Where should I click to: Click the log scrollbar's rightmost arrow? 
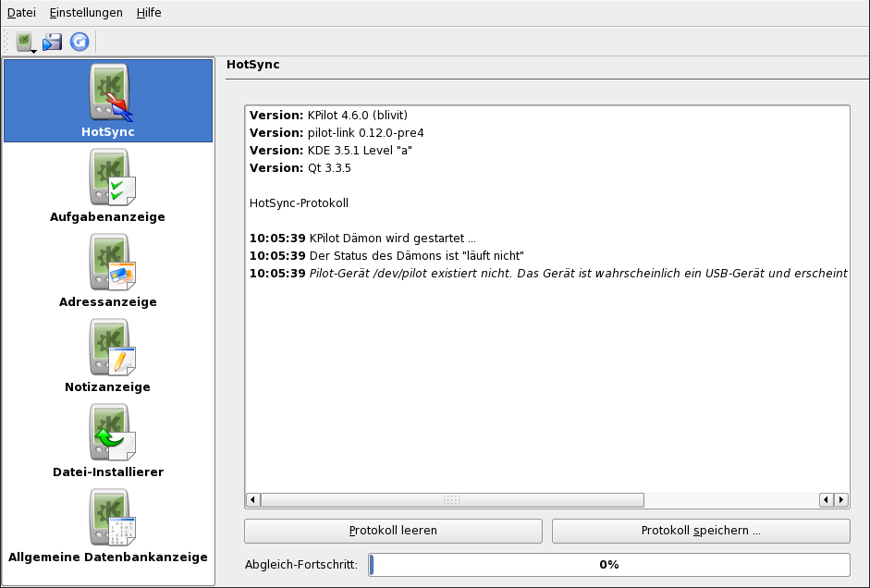pyautogui.click(x=841, y=500)
